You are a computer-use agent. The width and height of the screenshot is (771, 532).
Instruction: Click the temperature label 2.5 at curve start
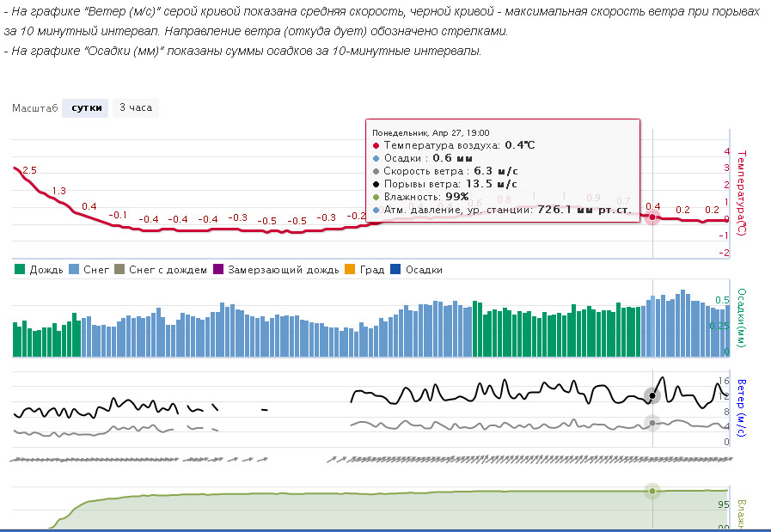pos(29,171)
